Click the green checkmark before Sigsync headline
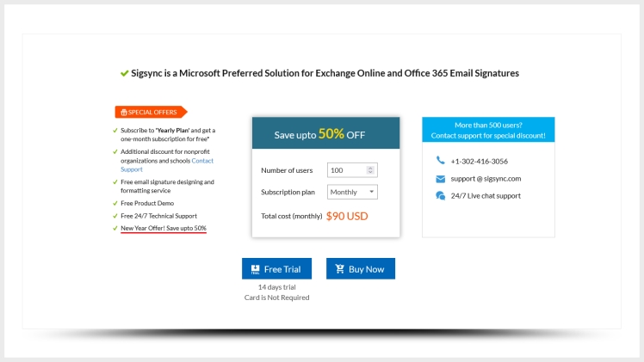 [125, 73]
